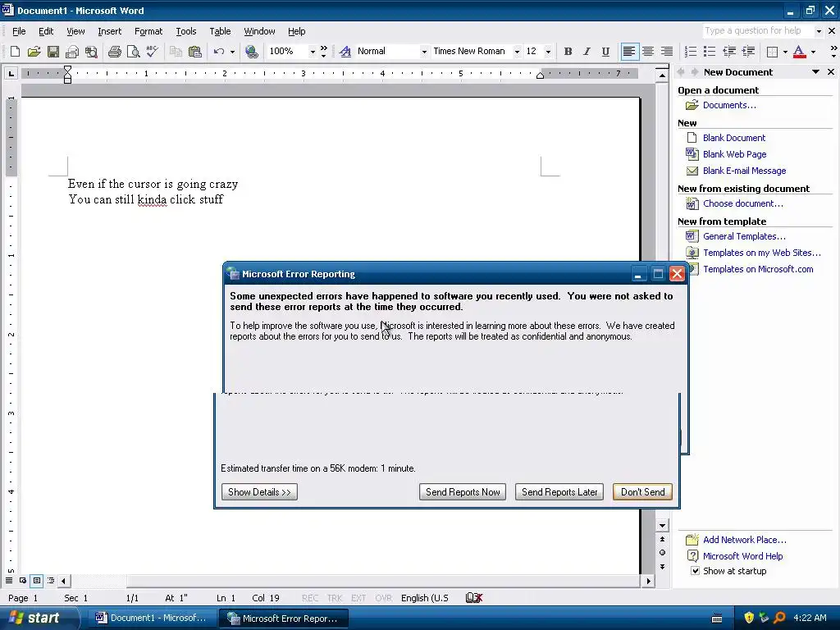The width and height of the screenshot is (840, 630).
Task: Open the font size 12 dropdown
Action: (548, 52)
